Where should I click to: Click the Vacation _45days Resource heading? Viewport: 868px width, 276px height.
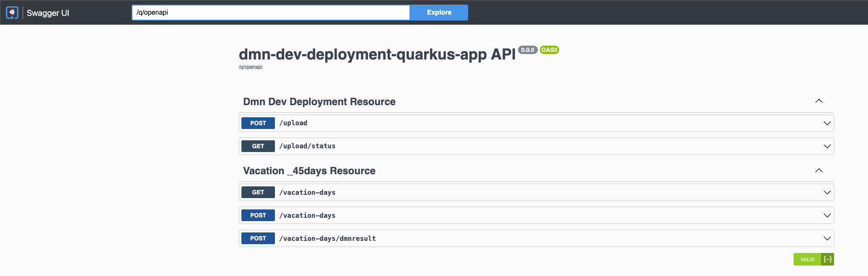pos(309,171)
